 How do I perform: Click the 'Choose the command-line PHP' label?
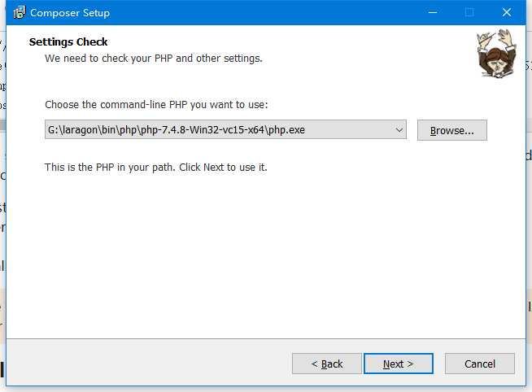pos(156,105)
